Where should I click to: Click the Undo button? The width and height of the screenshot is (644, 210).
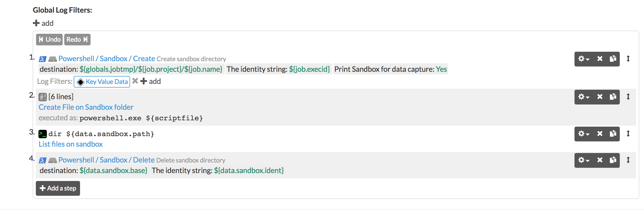(x=49, y=40)
